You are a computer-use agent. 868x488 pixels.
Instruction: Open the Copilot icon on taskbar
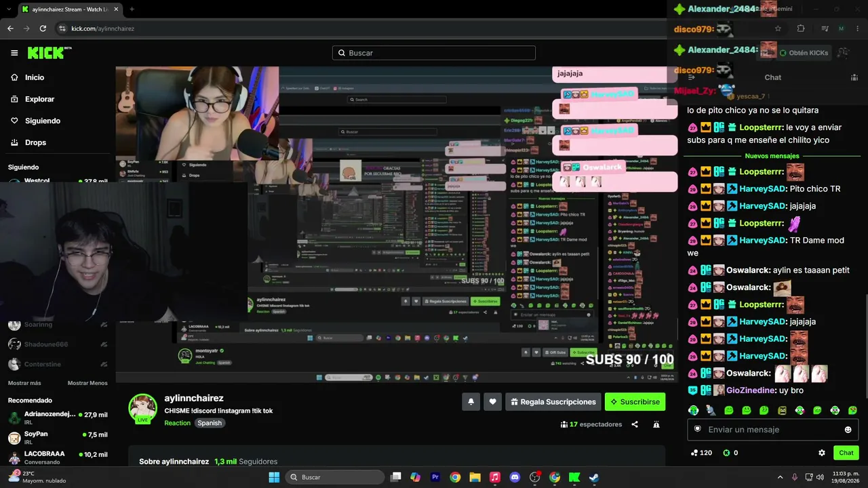coord(416,477)
